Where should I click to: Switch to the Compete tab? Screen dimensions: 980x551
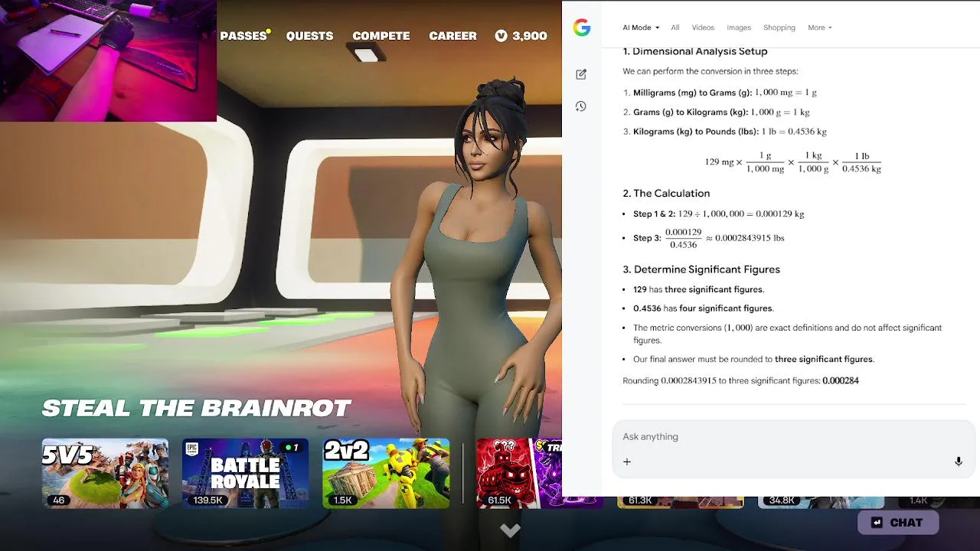[x=381, y=36]
